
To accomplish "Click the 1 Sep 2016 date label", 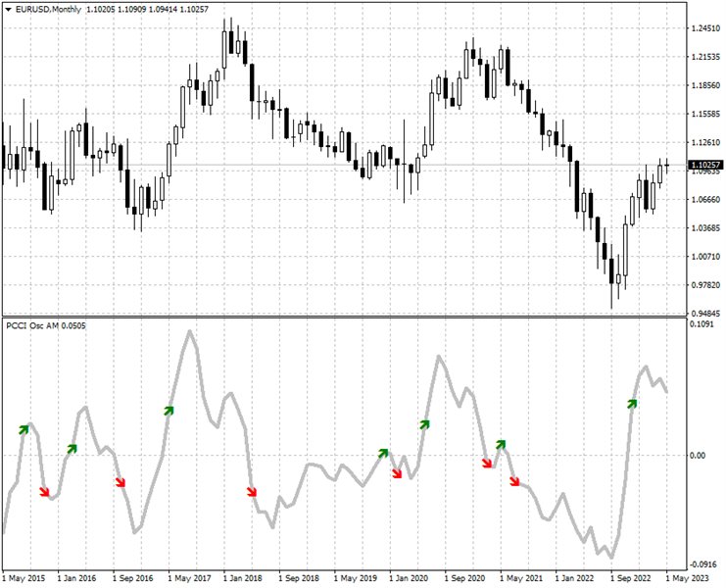I will tap(133, 578).
